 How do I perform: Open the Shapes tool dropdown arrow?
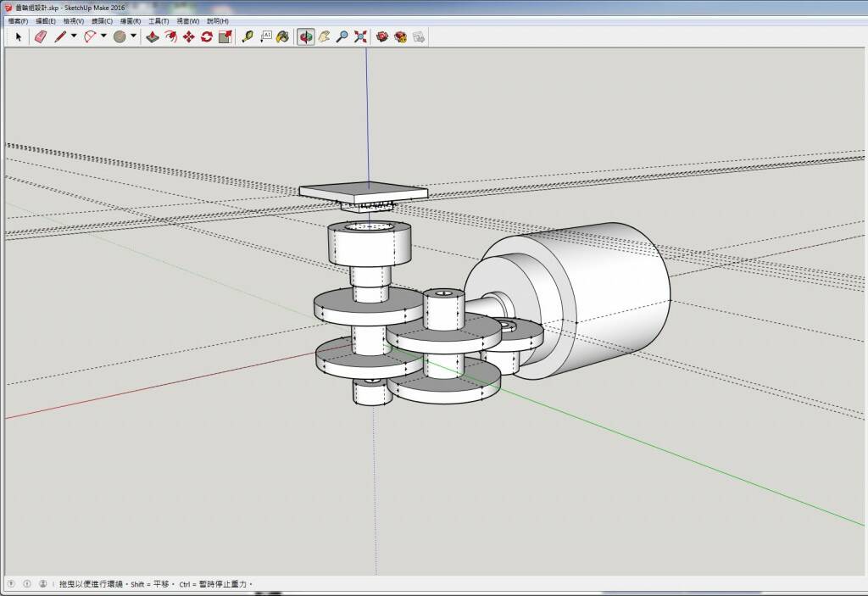(133, 36)
